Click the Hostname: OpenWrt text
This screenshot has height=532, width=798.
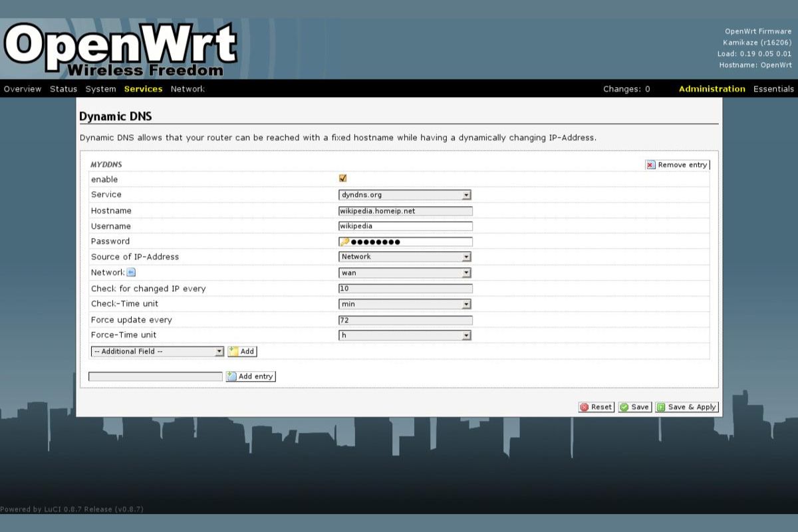coord(755,65)
